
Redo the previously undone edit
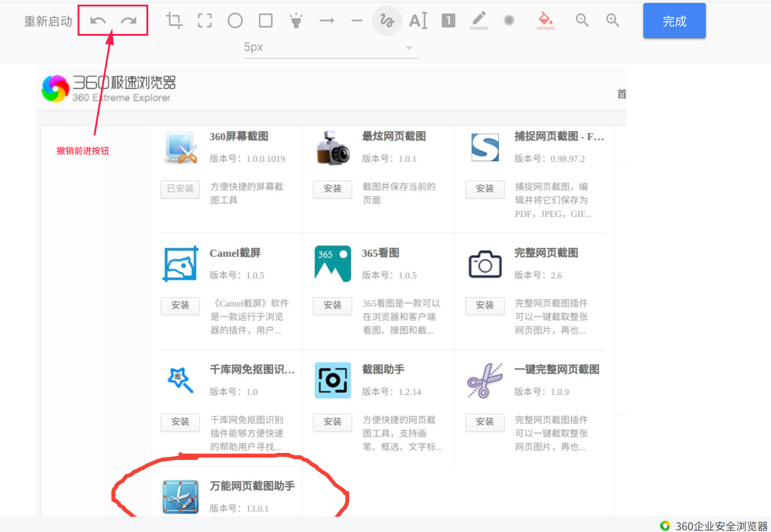point(128,21)
